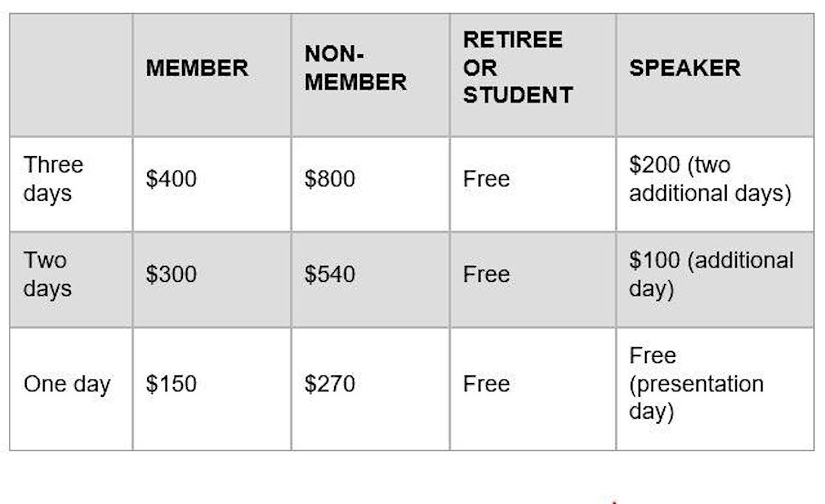Select the NON-MEMBER column header
This screenshot has width=825, height=504.
355,68
